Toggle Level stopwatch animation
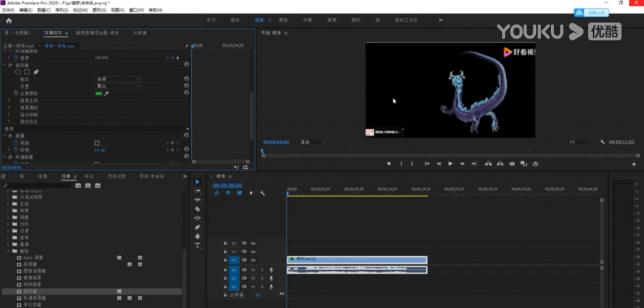 [16, 150]
